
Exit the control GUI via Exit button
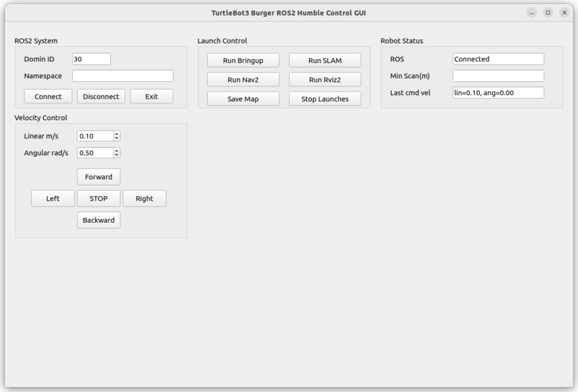151,96
